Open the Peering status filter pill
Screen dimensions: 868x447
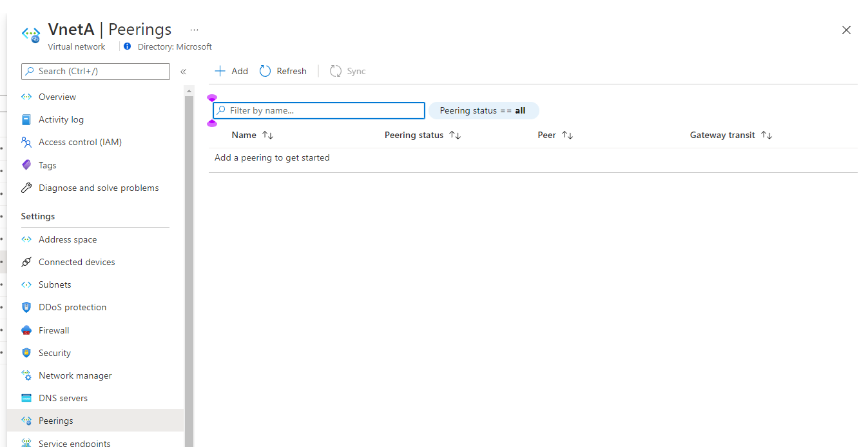coord(483,110)
